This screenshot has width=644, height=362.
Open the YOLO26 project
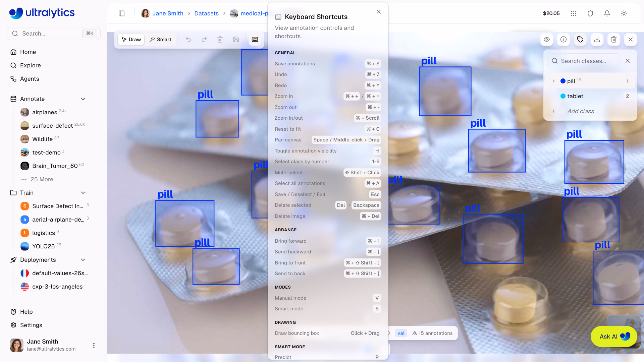44,246
